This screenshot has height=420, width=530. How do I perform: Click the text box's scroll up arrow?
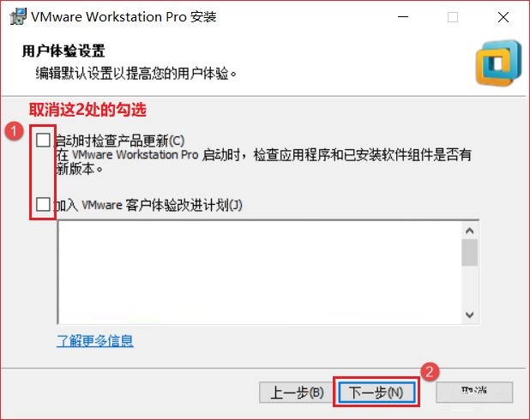click(x=469, y=231)
